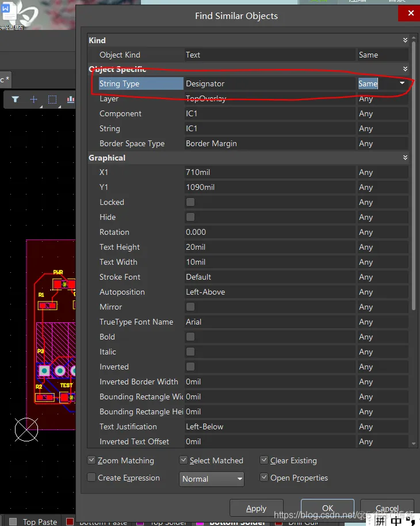Click the dialog's vertical scrollbar thumb
This screenshot has height=526, width=420.
[x=414, y=176]
